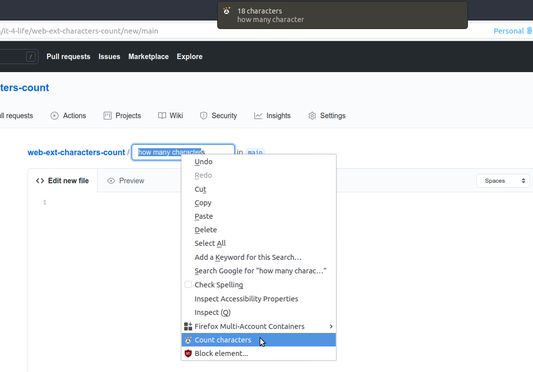The image size is (533, 372).
Task: Expand Firefox Multi-Account Containers submenu arrow
Action: point(331,326)
